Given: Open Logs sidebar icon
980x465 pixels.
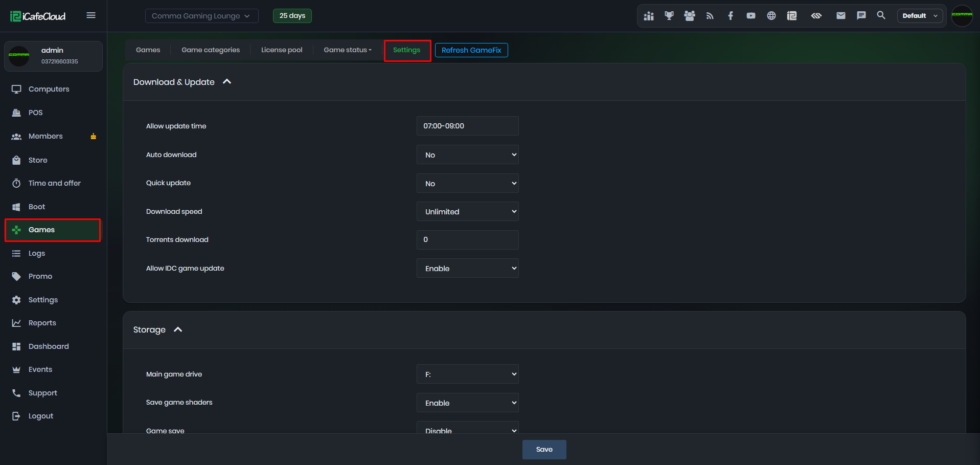Looking at the screenshot, I should pos(16,253).
